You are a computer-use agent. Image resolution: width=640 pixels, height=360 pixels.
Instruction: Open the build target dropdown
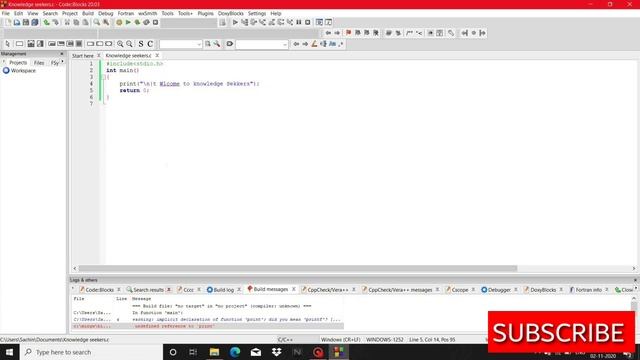pyautogui.click(x=189, y=22)
